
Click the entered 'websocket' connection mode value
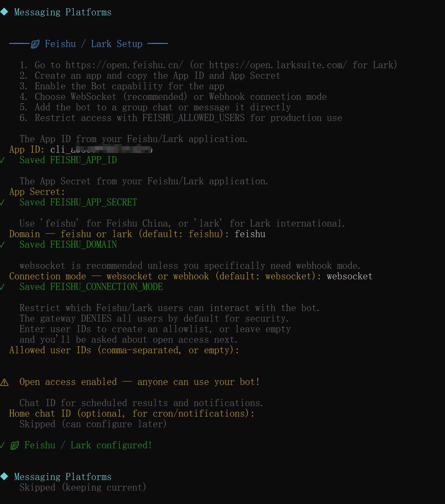pos(350,276)
